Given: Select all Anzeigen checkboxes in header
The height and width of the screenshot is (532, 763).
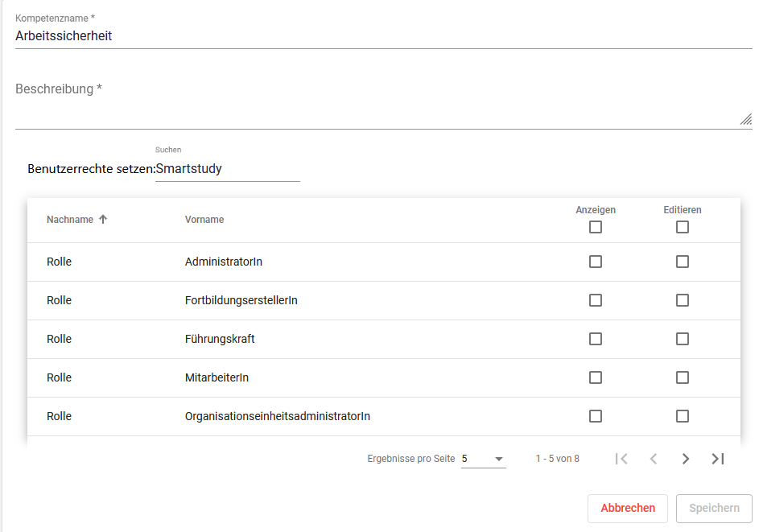Looking at the screenshot, I should coord(596,227).
